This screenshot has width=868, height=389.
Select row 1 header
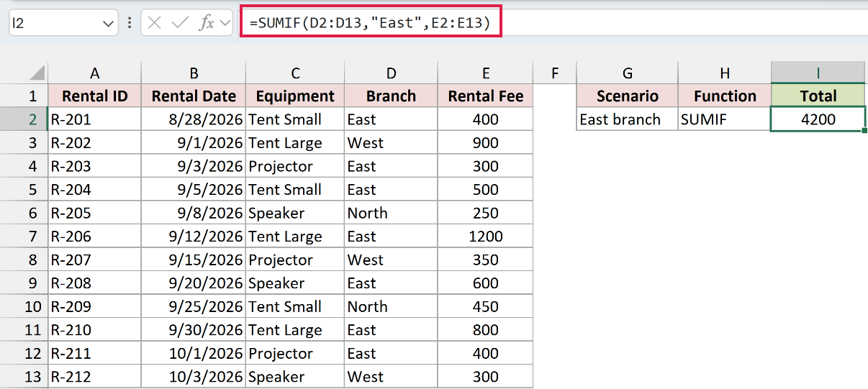point(24,96)
